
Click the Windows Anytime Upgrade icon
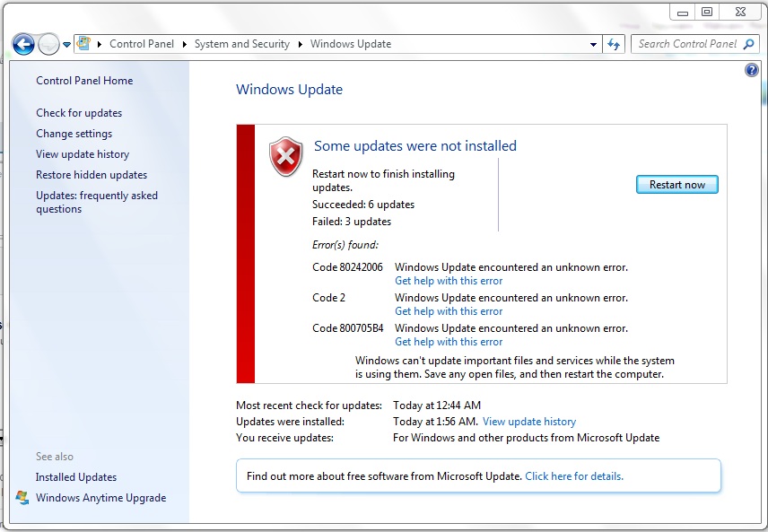22,497
